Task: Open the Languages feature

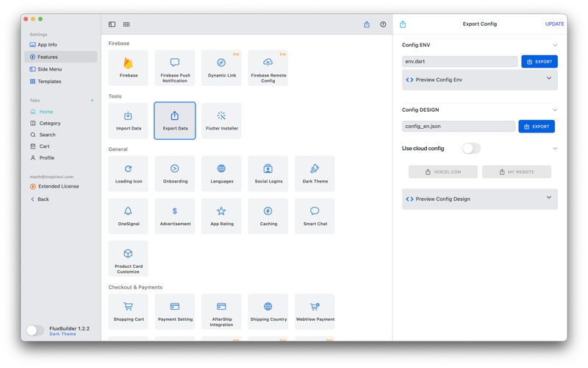Action: (221, 174)
